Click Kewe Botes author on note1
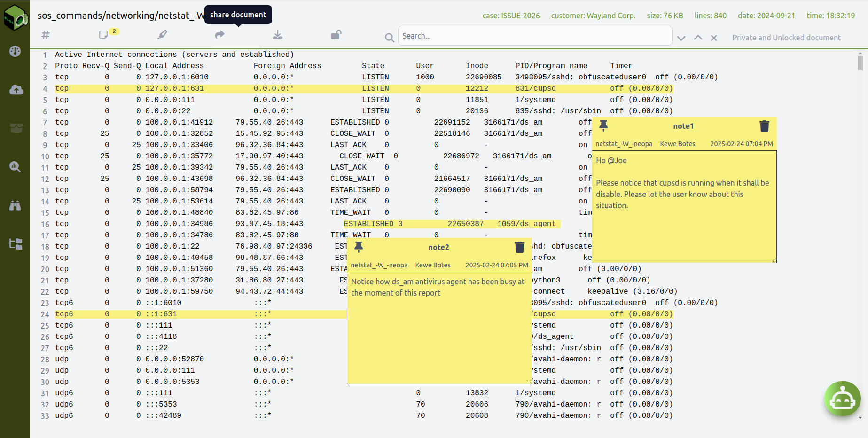 [678, 144]
